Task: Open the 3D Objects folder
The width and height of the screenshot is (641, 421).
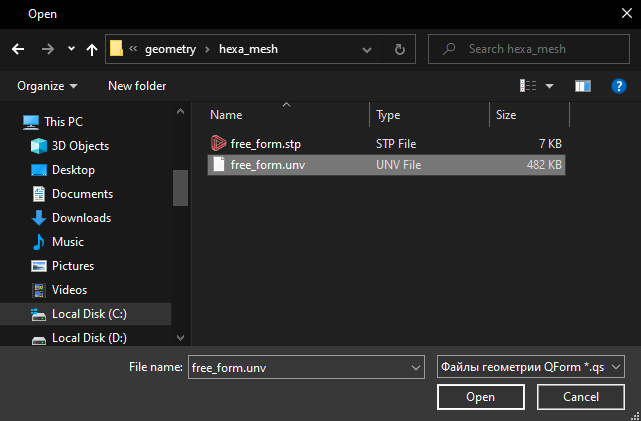Action: click(x=80, y=146)
